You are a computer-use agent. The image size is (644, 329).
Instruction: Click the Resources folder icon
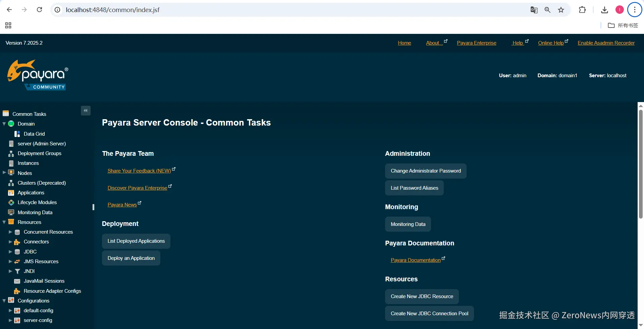pyautogui.click(x=11, y=222)
